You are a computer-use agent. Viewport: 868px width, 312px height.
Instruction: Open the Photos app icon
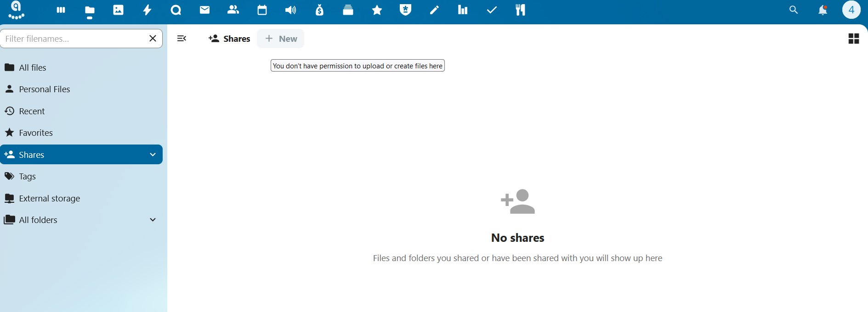coord(118,10)
